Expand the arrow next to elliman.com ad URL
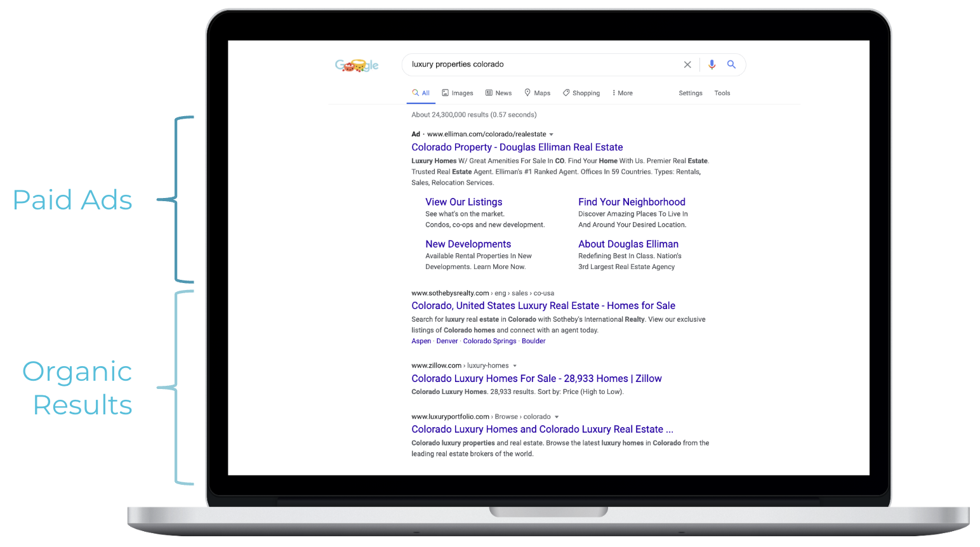 coord(551,135)
